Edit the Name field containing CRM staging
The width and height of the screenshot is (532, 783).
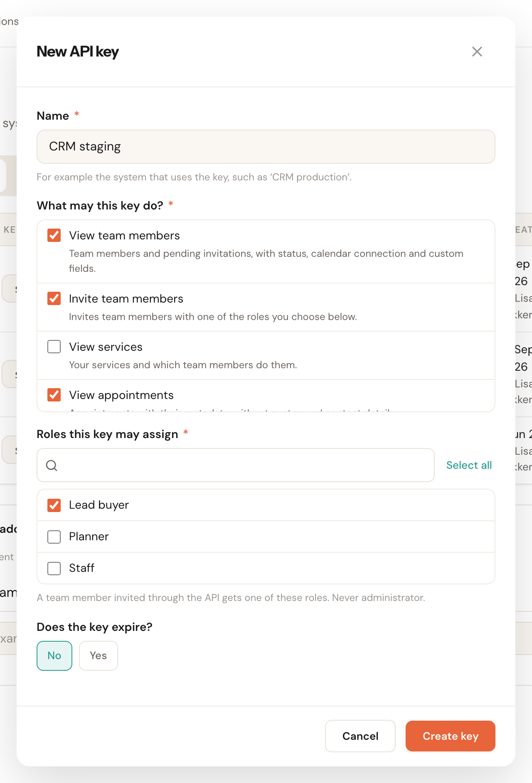pyautogui.click(x=266, y=147)
